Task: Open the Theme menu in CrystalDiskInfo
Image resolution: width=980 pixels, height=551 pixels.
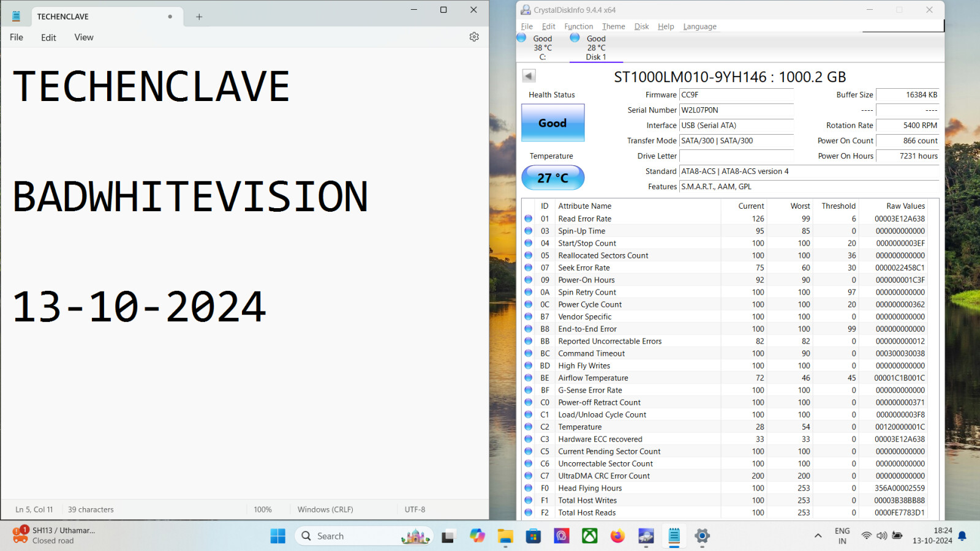Action: [613, 26]
